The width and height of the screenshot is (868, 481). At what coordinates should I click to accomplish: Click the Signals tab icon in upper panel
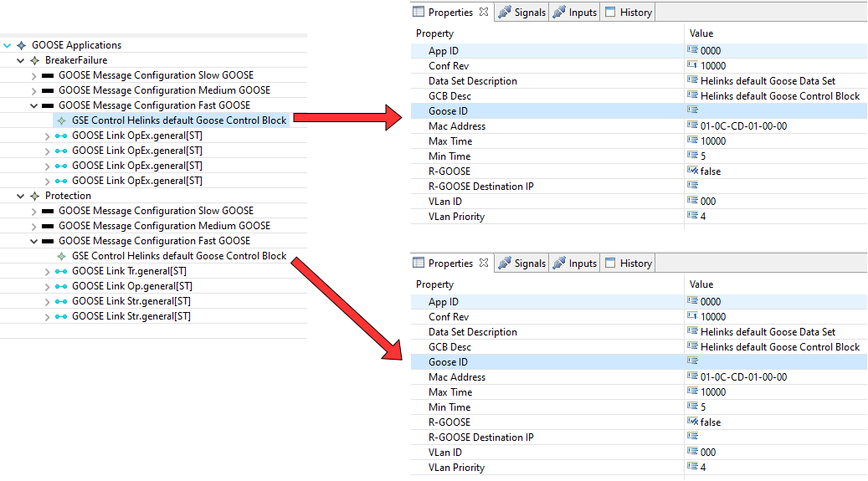[x=505, y=13]
